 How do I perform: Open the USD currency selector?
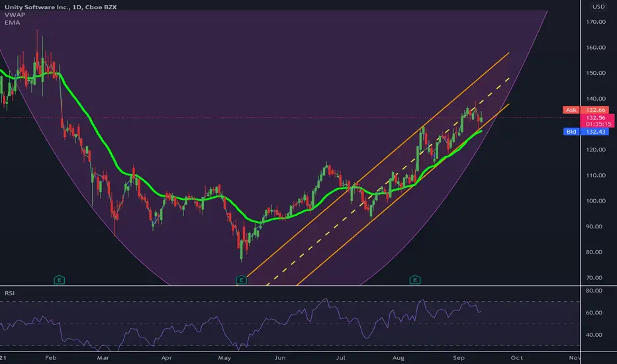[x=598, y=7]
